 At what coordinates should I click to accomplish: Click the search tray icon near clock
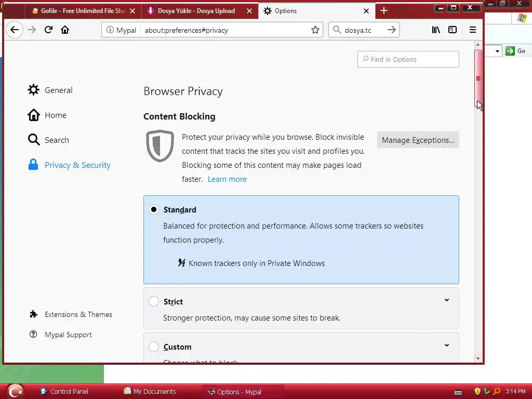497,391
